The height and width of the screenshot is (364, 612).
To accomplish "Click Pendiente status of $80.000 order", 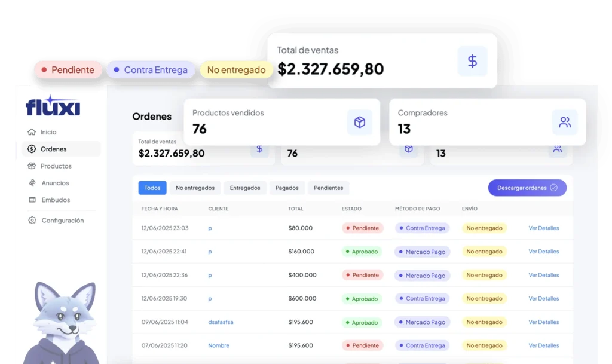I will pos(362,228).
